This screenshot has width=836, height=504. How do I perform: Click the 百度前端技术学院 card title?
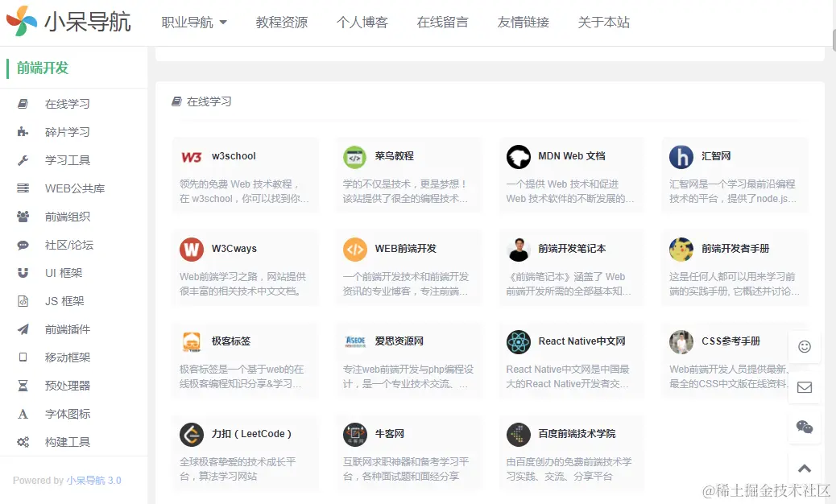pyautogui.click(x=577, y=434)
